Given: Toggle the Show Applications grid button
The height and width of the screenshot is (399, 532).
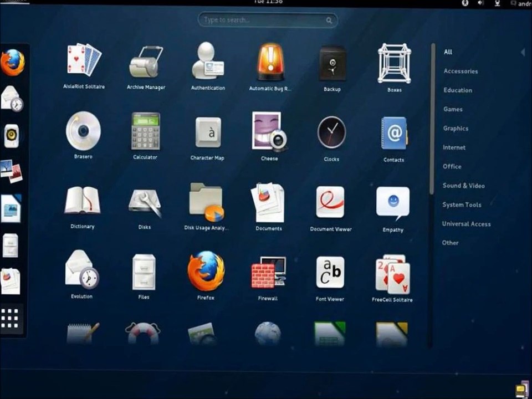Looking at the screenshot, I should (9, 318).
